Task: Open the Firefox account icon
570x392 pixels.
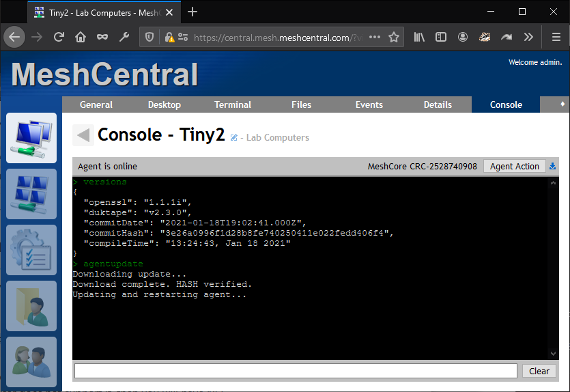Action: pos(463,37)
